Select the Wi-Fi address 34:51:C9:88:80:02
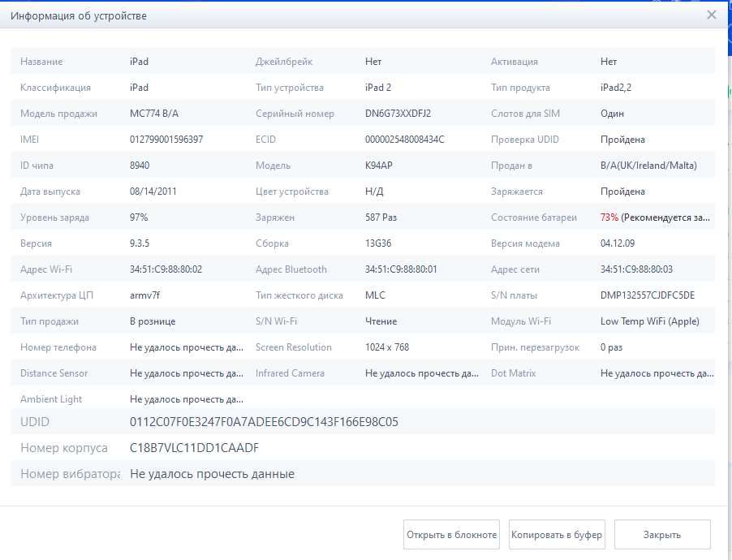The width and height of the screenshot is (732, 560). pyautogui.click(x=166, y=269)
